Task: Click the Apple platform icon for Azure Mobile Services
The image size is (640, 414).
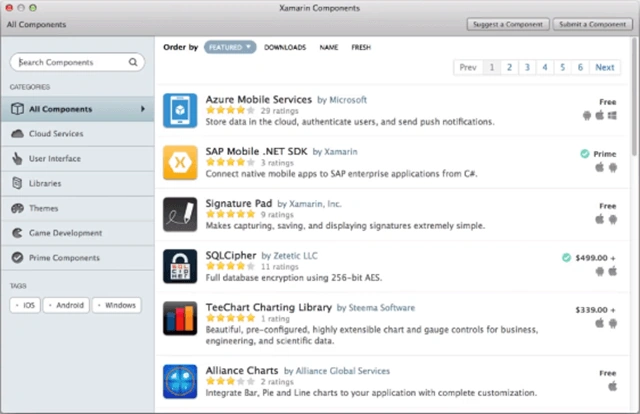Action: tap(600, 115)
